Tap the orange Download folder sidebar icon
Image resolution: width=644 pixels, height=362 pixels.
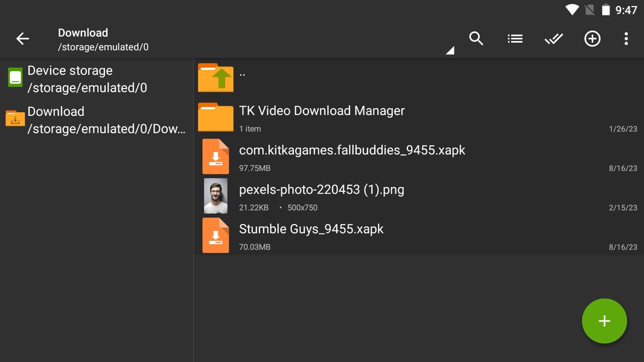(x=15, y=118)
